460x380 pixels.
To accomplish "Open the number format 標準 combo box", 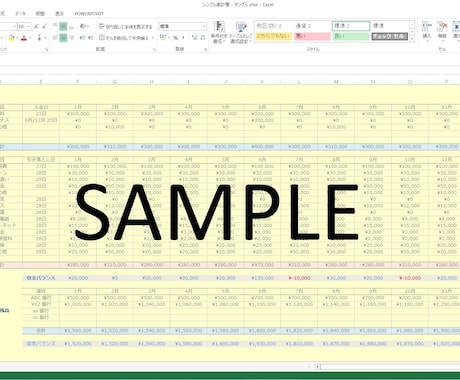I will point(183,26).
